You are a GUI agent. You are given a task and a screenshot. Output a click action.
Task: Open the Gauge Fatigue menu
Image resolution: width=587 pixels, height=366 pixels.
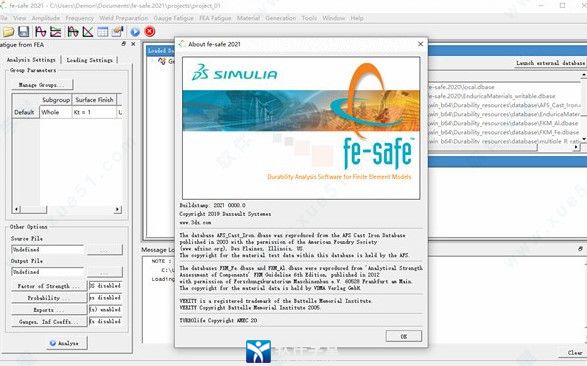tap(174, 18)
